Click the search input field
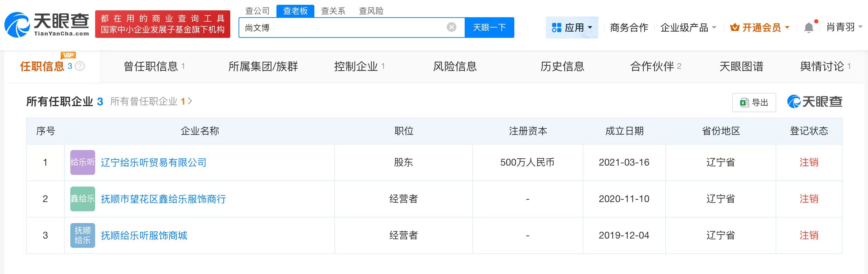Screen dimensions: 868x274 [345, 28]
